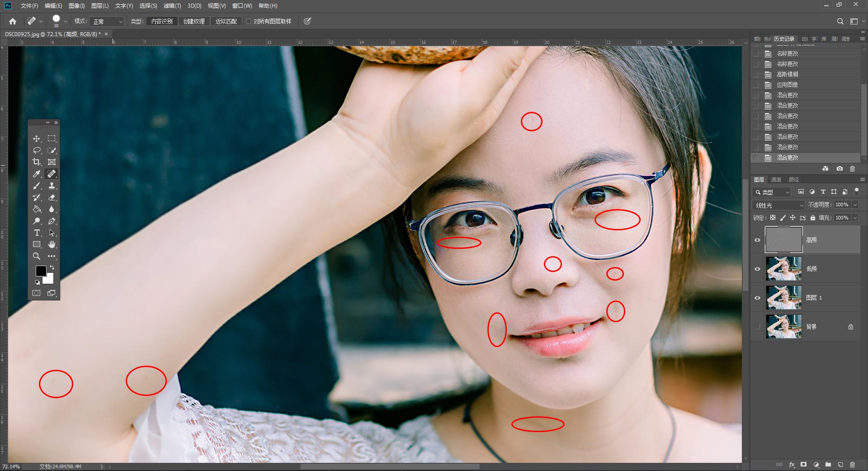This screenshot has height=471, width=868.
Task: Create a new history snapshot
Action: pyautogui.click(x=840, y=169)
